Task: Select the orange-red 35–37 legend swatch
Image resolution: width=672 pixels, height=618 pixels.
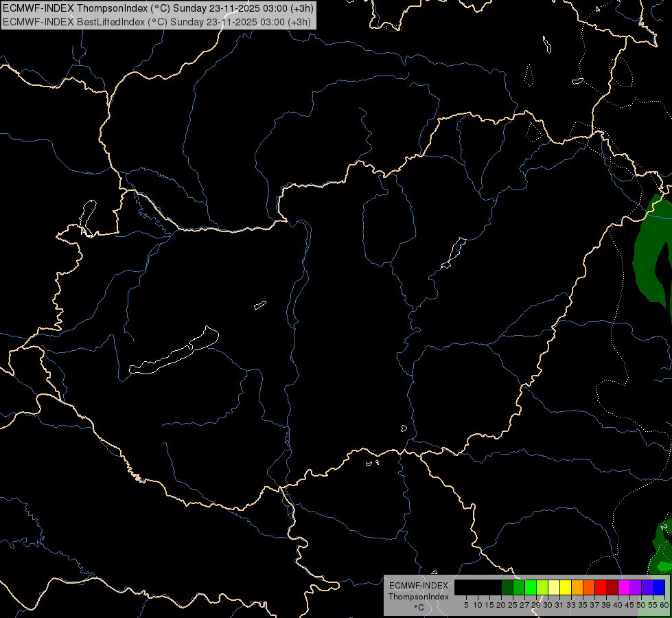Action: pos(589,588)
